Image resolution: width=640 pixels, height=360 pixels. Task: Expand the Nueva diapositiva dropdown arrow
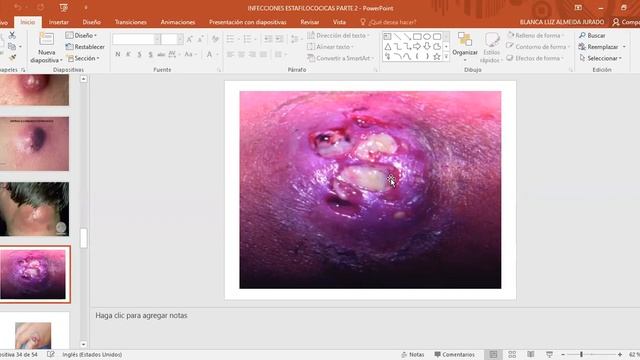[x=61, y=60]
